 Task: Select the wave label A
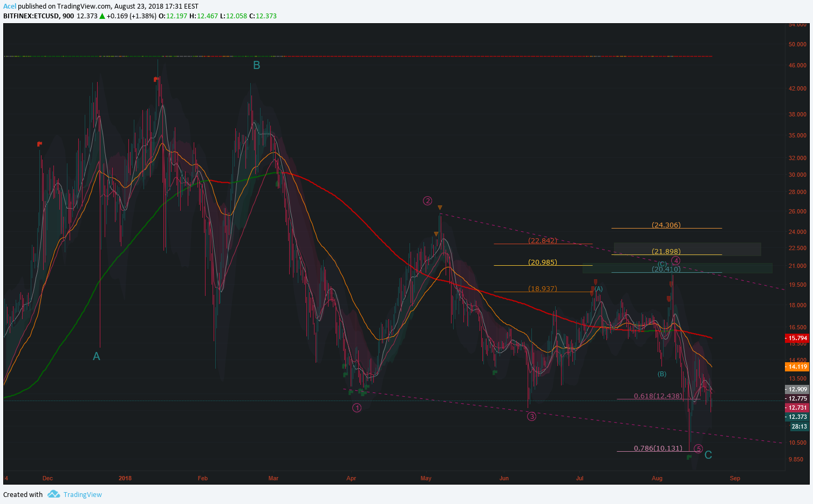[97, 356]
